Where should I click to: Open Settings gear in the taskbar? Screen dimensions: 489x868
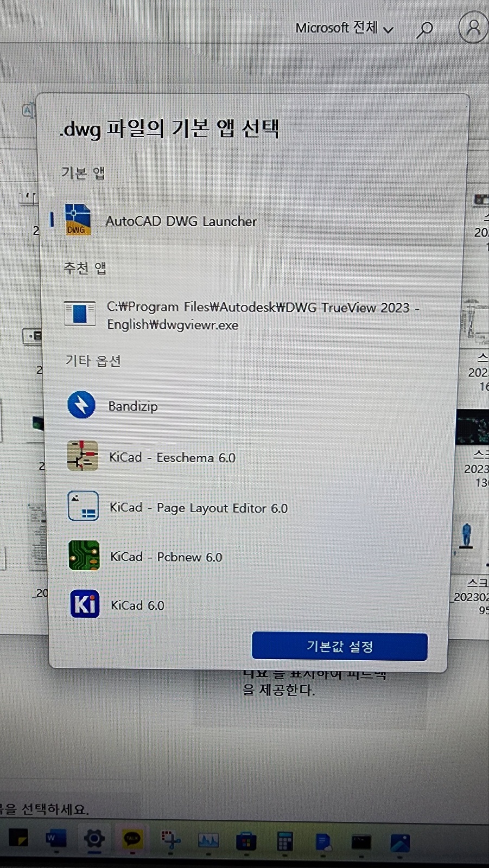click(94, 839)
